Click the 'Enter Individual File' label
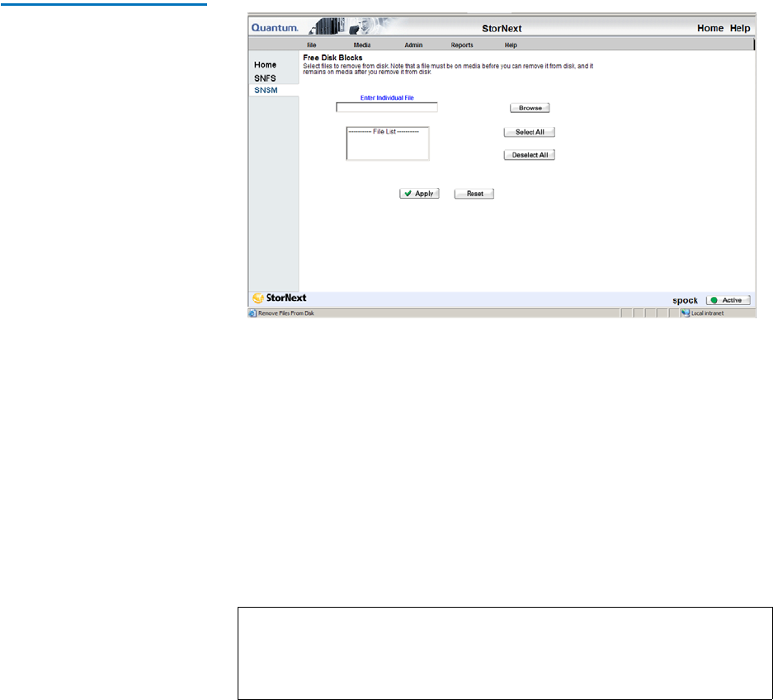The image size is (773, 700). [x=387, y=97]
